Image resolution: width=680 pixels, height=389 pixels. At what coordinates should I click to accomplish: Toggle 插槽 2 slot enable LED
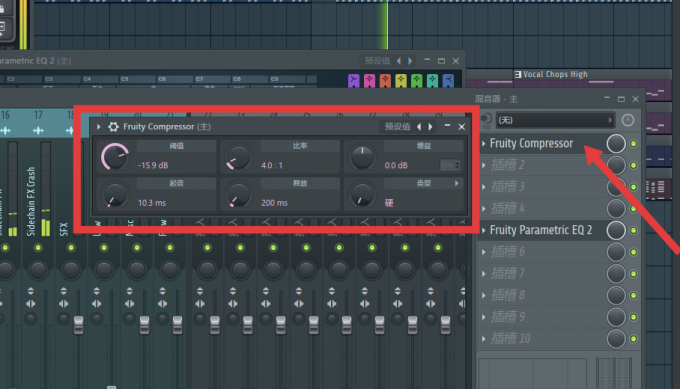coord(634,165)
